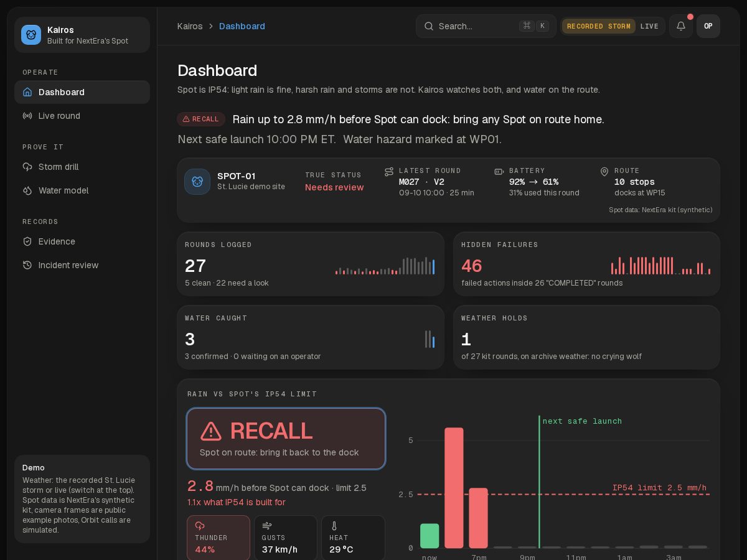Click the tallest red rain bar
Viewport: 747px width, 560px height.
454,488
